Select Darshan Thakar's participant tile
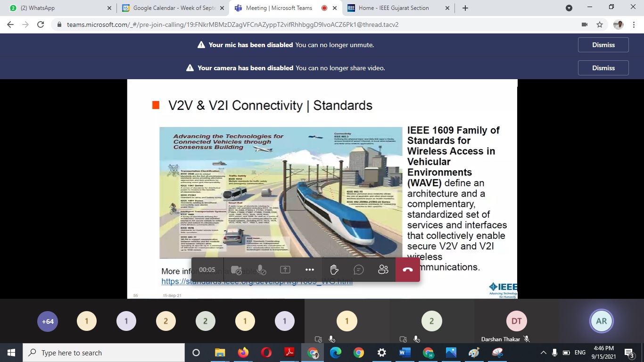 516,321
